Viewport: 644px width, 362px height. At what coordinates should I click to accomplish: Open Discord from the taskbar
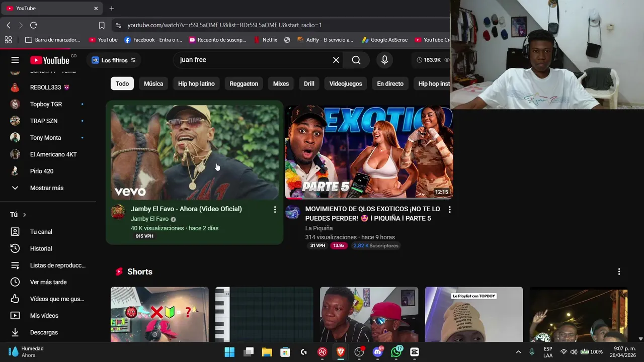(377, 352)
